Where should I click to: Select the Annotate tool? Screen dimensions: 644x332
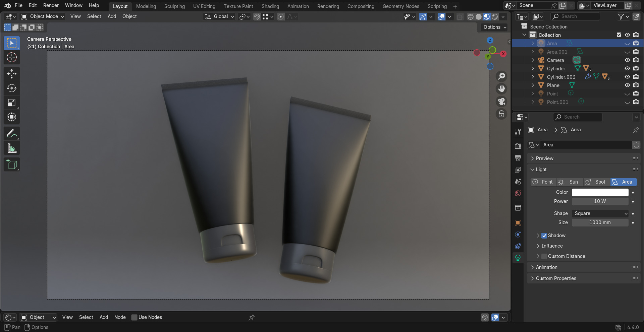click(x=12, y=134)
